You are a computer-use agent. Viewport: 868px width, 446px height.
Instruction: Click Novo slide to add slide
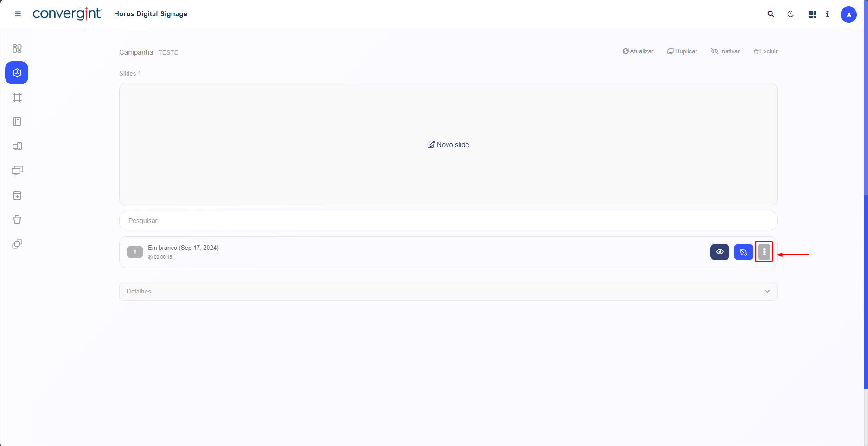448,145
